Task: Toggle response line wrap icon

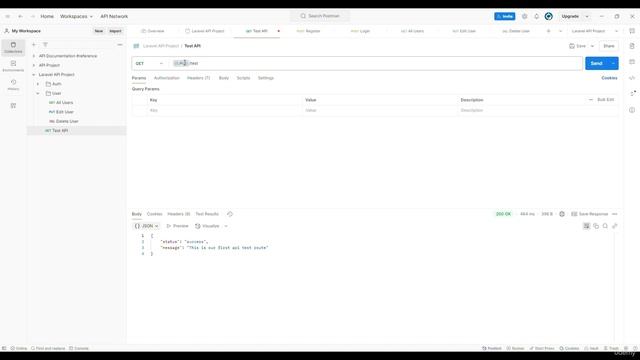Action: 587,226
